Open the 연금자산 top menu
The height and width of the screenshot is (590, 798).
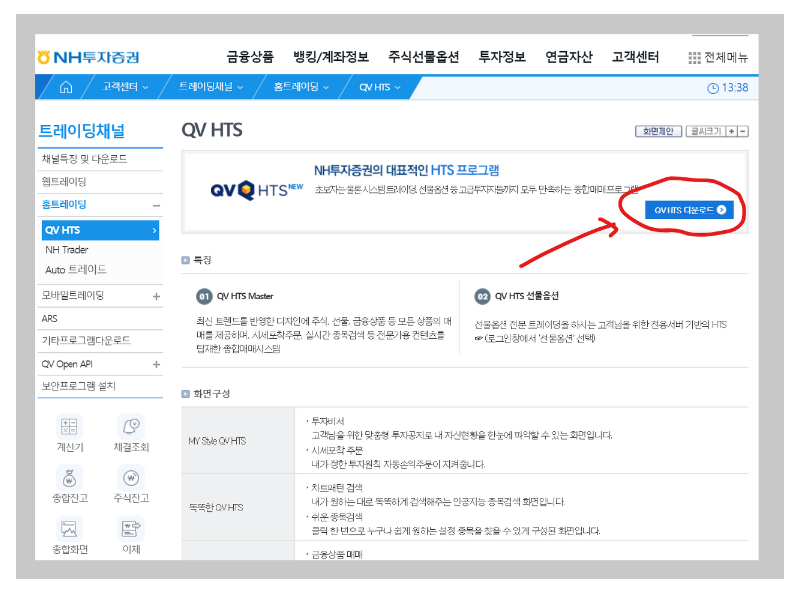point(568,57)
